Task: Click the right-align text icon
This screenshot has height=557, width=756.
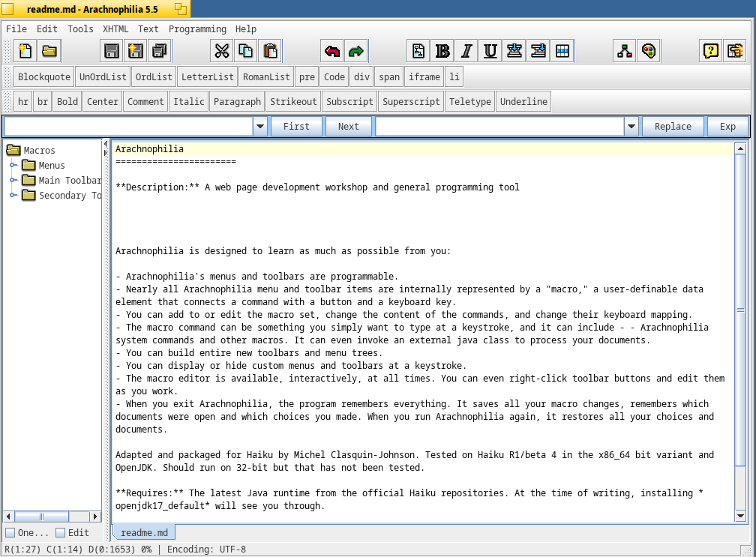Action: tap(538, 51)
